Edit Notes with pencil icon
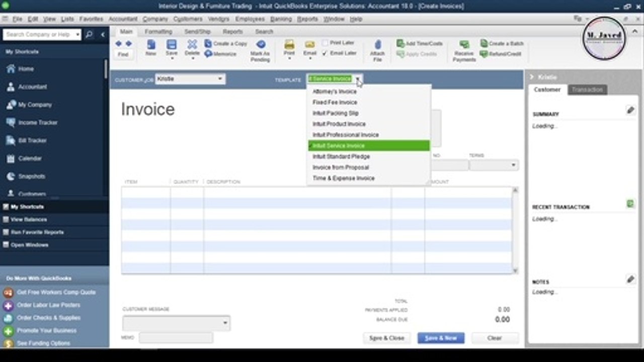 [630, 279]
